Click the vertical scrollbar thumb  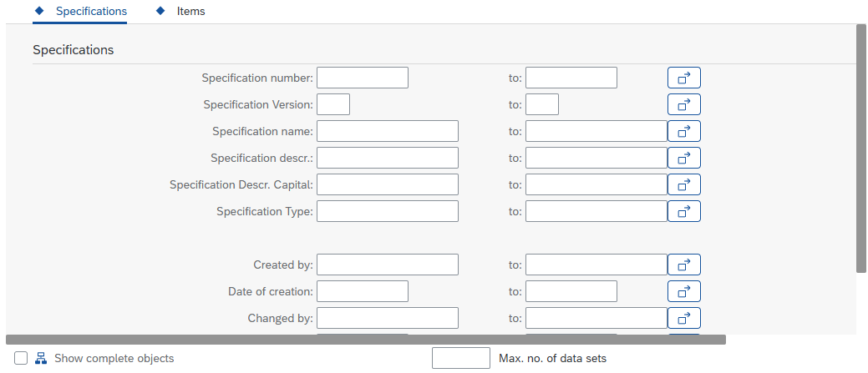[860, 149]
